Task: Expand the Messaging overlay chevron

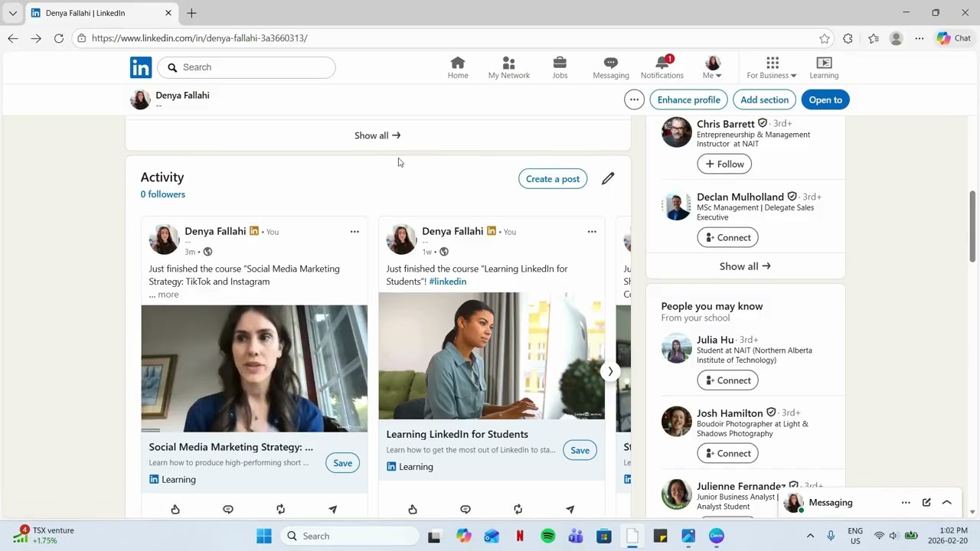Action: click(x=947, y=503)
